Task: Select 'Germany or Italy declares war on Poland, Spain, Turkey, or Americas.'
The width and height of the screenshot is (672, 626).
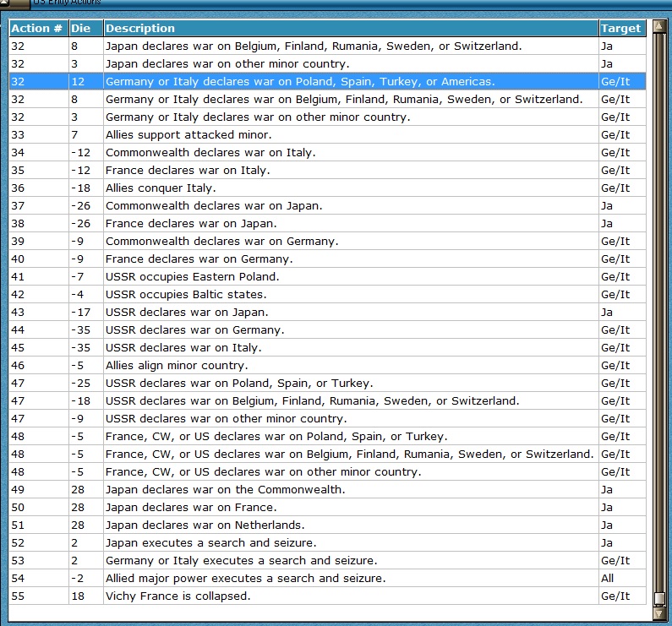Action: pos(327,81)
